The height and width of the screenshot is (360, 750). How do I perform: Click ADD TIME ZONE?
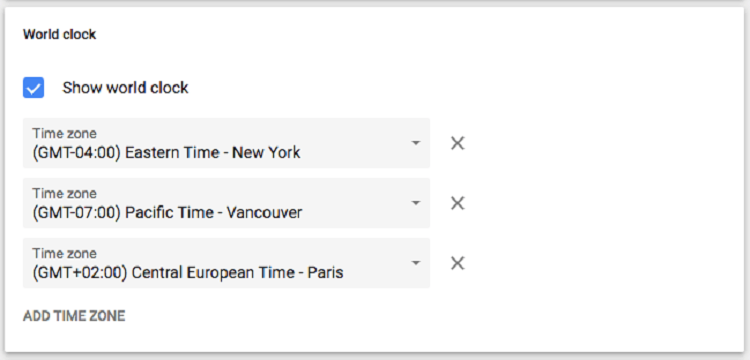click(74, 316)
